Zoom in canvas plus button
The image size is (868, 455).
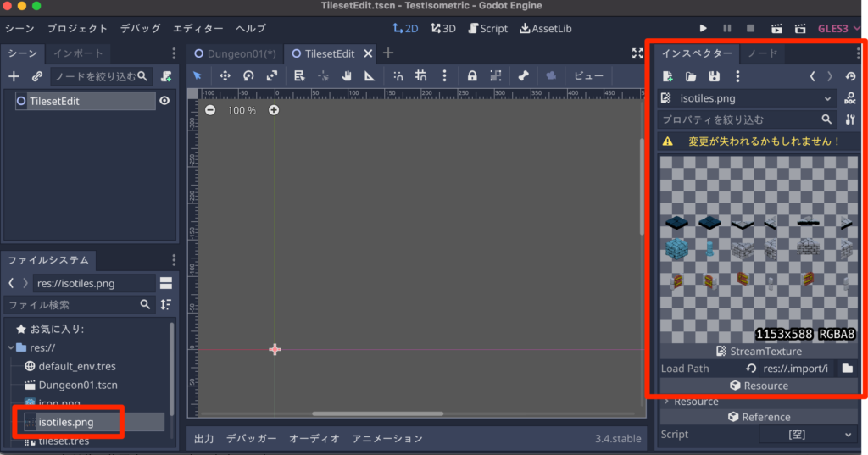pyautogui.click(x=274, y=110)
